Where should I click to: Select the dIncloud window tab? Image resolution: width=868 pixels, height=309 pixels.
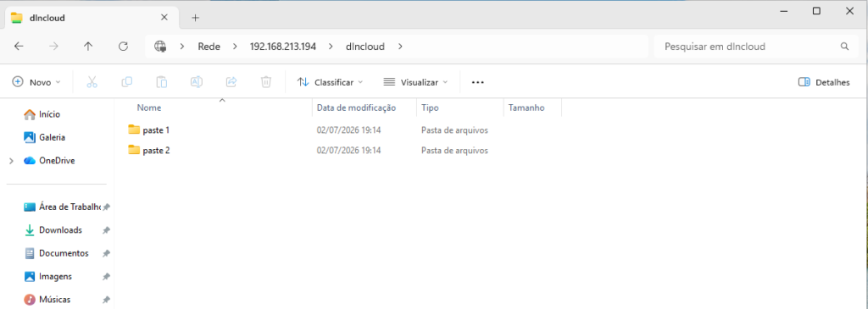(x=92, y=18)
